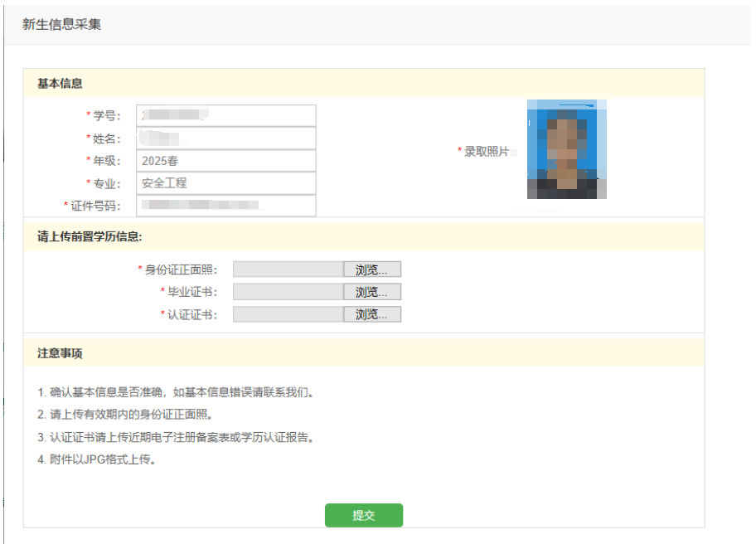This screenshot has height=544, width=756.
Task: Click the 请上传前置学历信息 section header
Action: [90, 236]
